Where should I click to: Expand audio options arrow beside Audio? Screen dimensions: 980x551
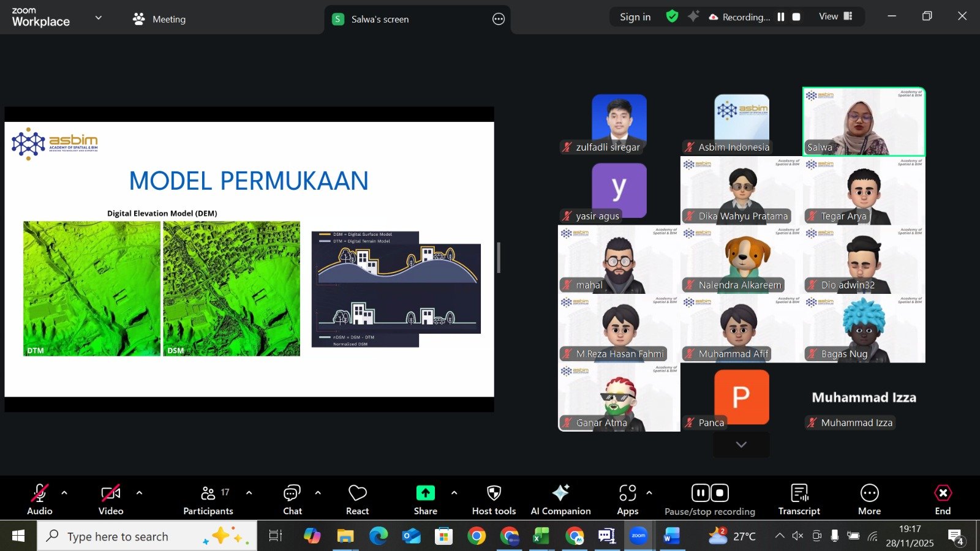(x=64, y=493)
